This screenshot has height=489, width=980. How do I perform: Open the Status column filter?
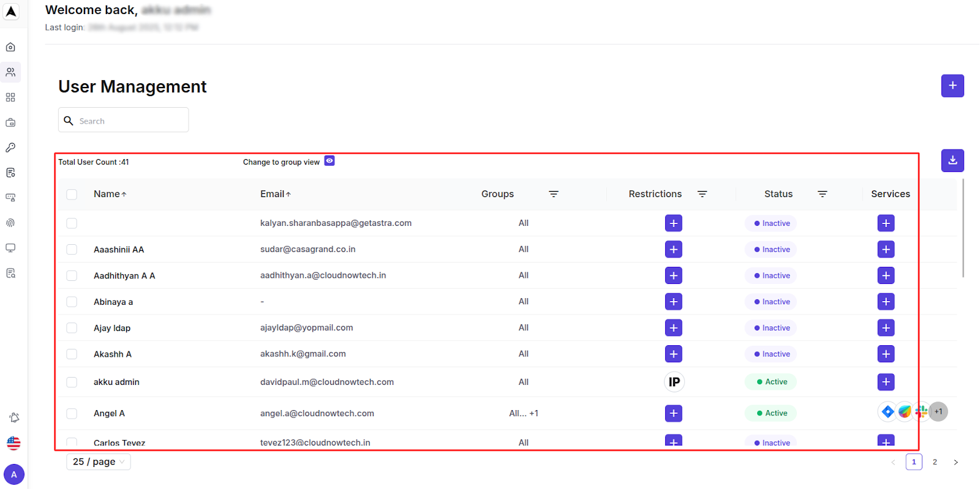[x=823, y=194]
